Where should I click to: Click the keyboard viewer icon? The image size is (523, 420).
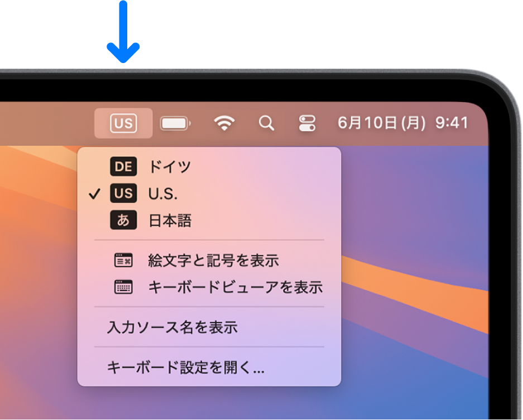pos(123,287)
